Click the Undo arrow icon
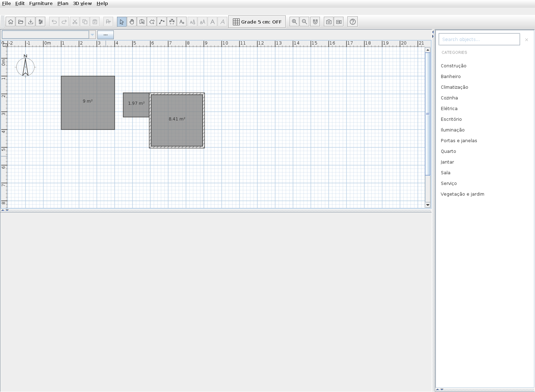Image resolution: width=535 pixels, height=392 pixels. pos(54,22)
